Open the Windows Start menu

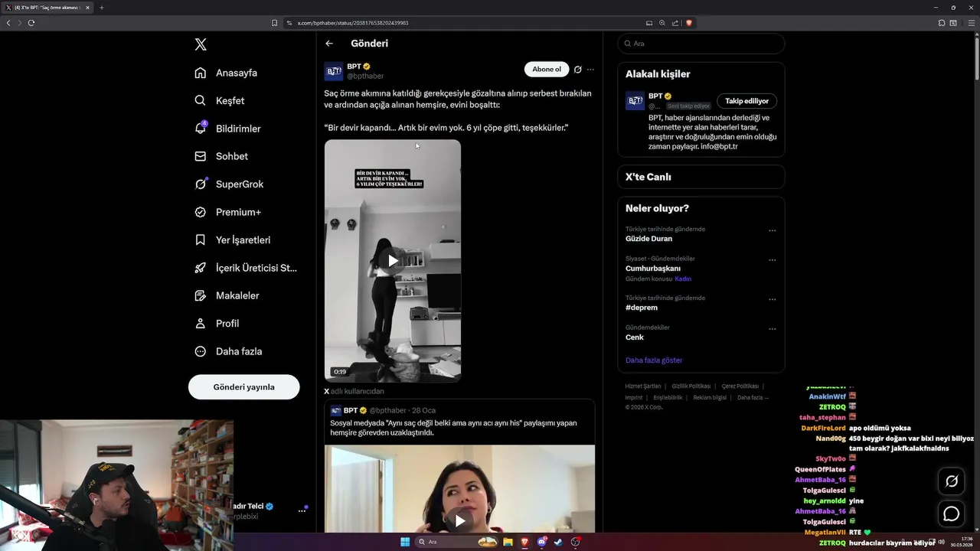(x=405, y=542)
